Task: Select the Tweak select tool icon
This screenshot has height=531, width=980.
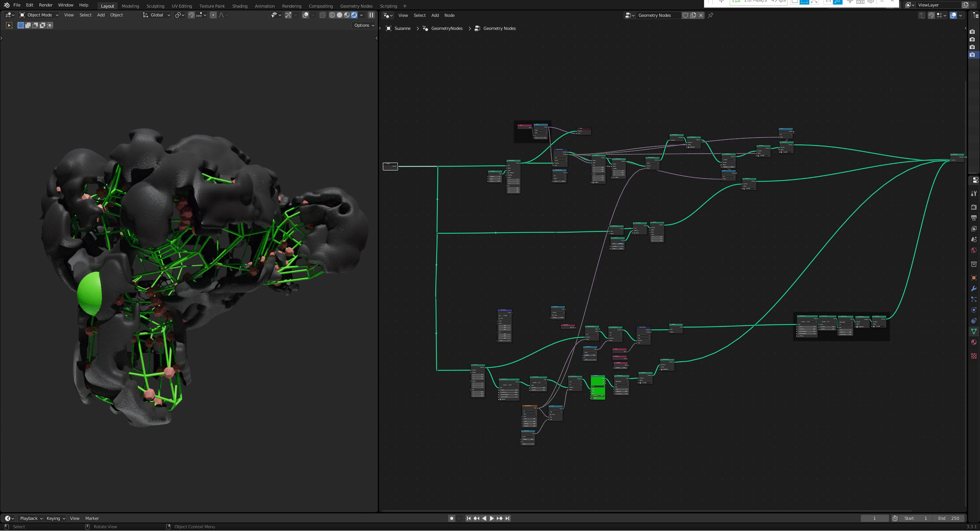Action: tap(9, 25)
